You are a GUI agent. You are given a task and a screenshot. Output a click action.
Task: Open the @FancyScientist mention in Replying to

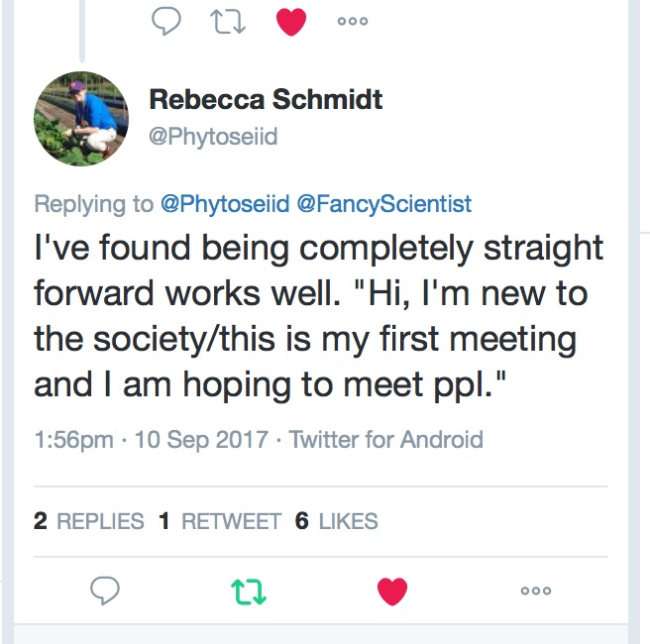coord(384,203)
